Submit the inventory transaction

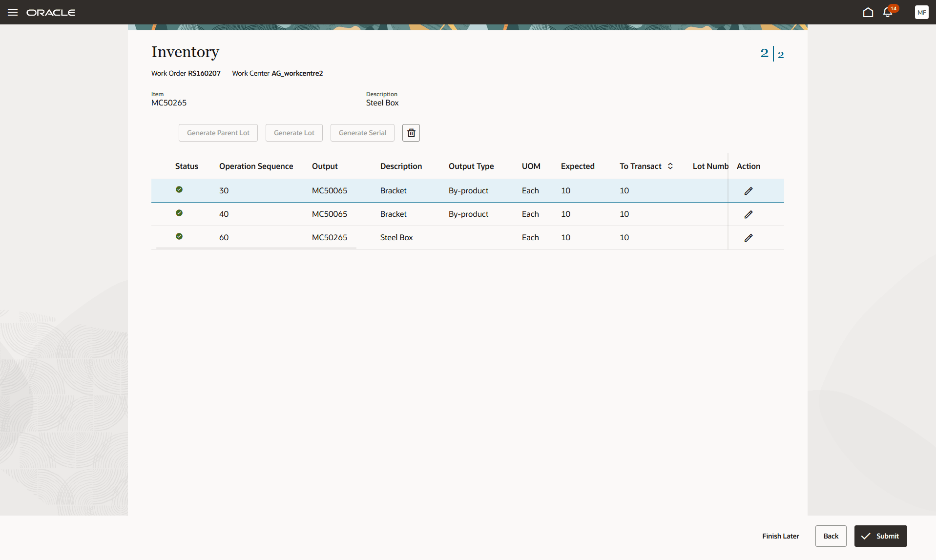(x=880, y=536)
